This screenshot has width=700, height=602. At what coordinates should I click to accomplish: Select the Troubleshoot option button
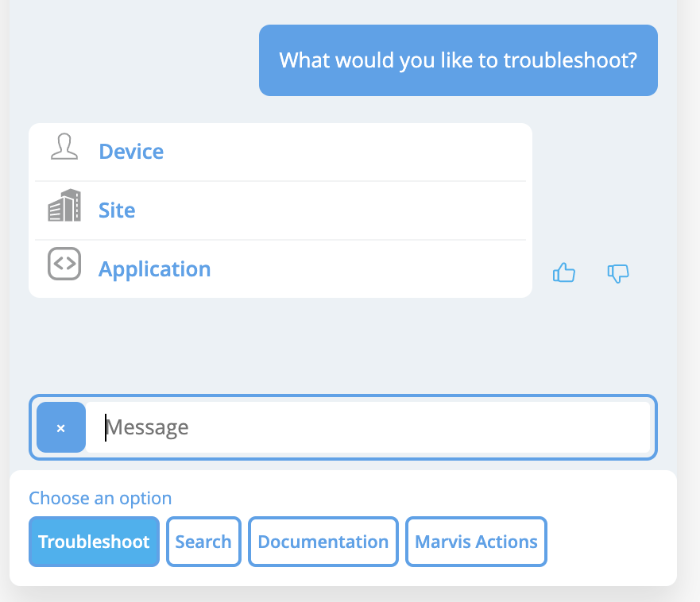94,542
